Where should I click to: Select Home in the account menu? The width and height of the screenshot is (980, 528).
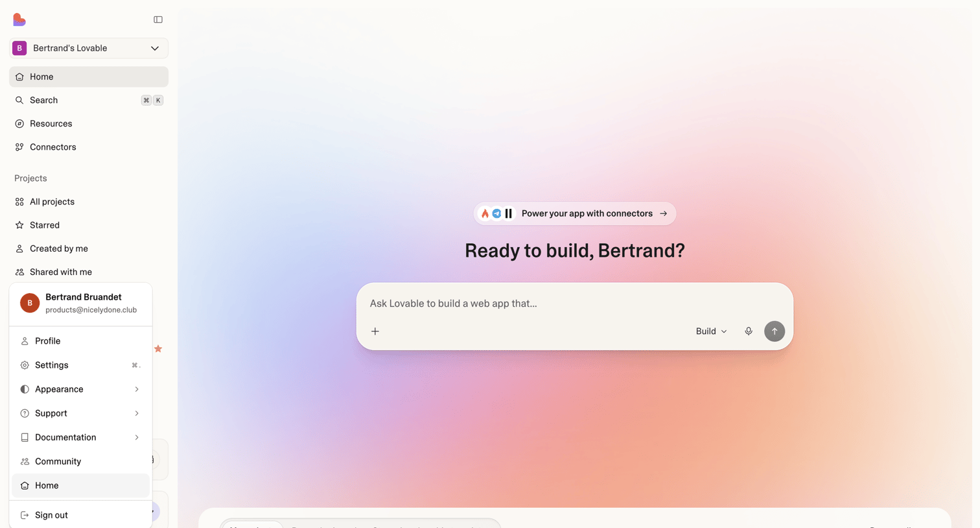click(x=80, y=485)
